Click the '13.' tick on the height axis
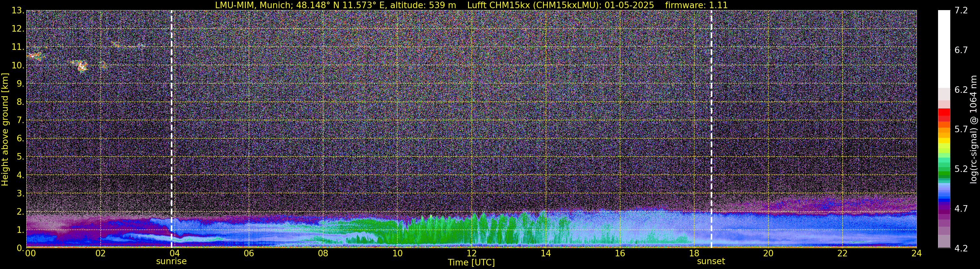The height and width of the screenshot is (269, 980). 18,11
